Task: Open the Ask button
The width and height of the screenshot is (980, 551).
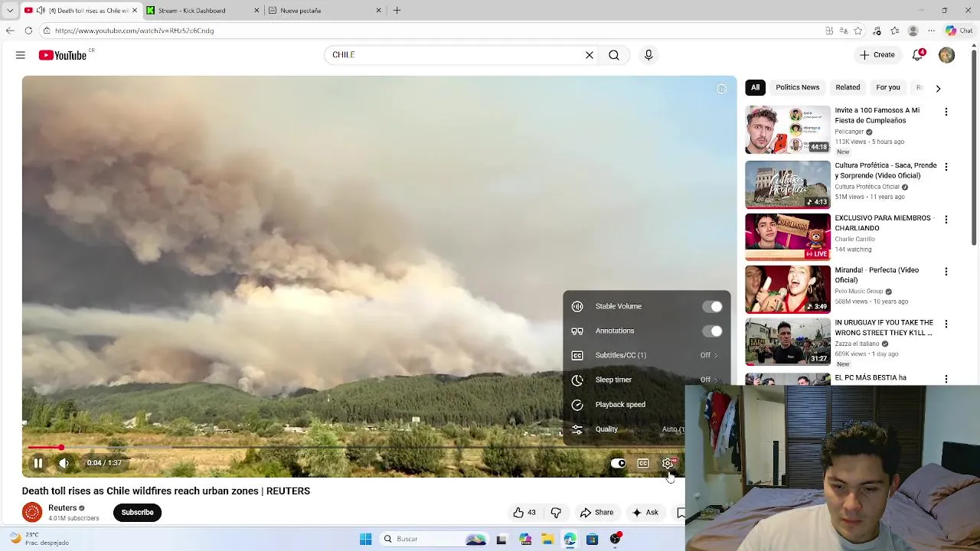Action: coord(645,513)
